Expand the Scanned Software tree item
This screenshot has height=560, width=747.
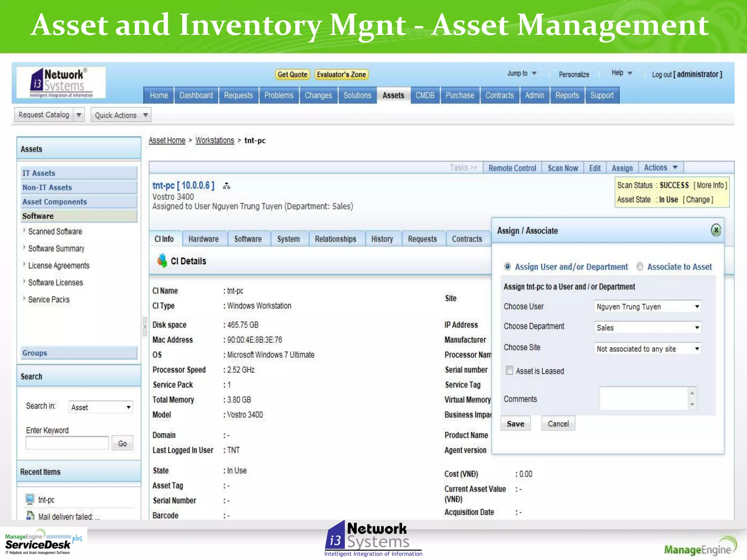point(24,231)
